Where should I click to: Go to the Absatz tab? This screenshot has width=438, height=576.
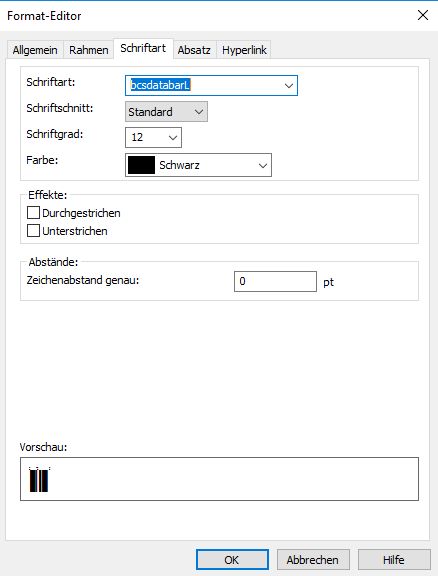click(194, 50)
